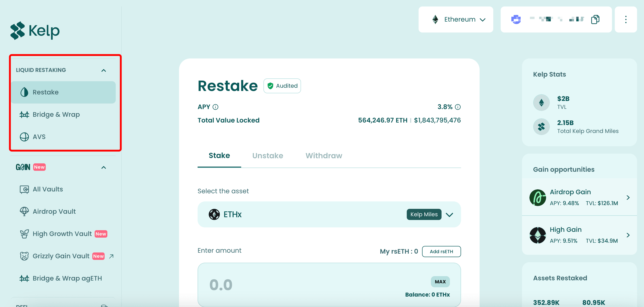Click 'Balance: 0 ETHx' text
The height and width of the screenshot is (307, 644).
[427, 295]
